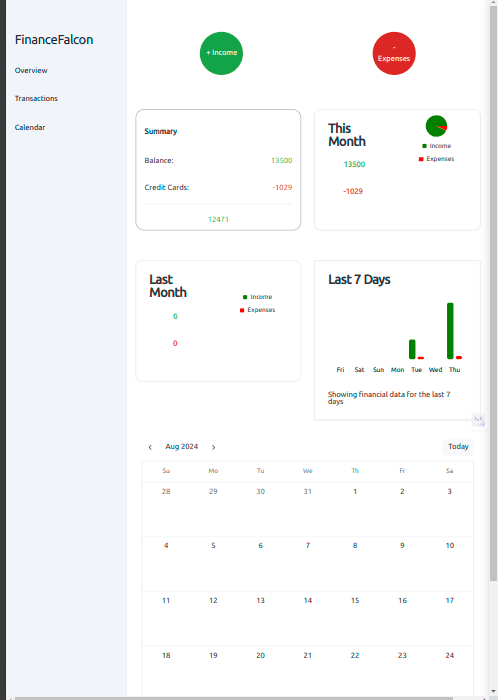Open the Transactions page in sidebar
The image size is (498, 700).
[36, 98]
